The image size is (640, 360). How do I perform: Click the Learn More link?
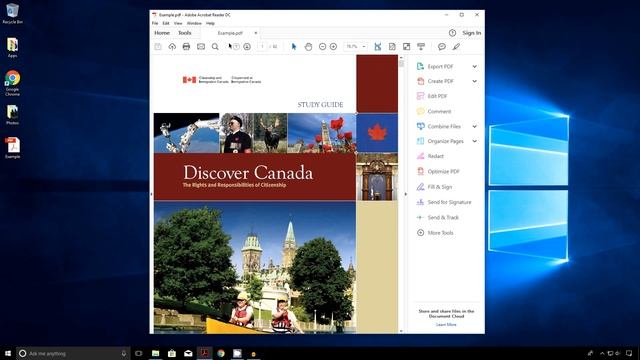pos(446,324)
